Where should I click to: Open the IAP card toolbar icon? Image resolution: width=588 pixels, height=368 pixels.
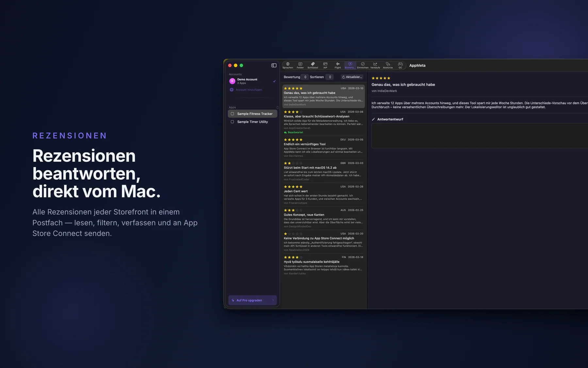[x=325, y=65]
